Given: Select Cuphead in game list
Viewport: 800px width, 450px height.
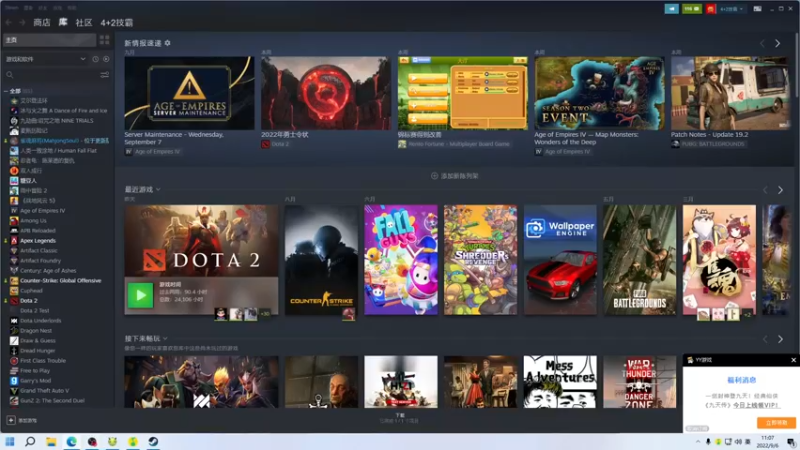Looking at the screenshot, I should [31, 291].
